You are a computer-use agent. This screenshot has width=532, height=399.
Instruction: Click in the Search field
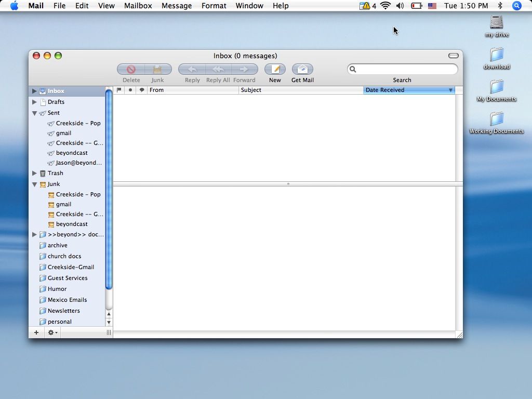[x=406, y=69]
